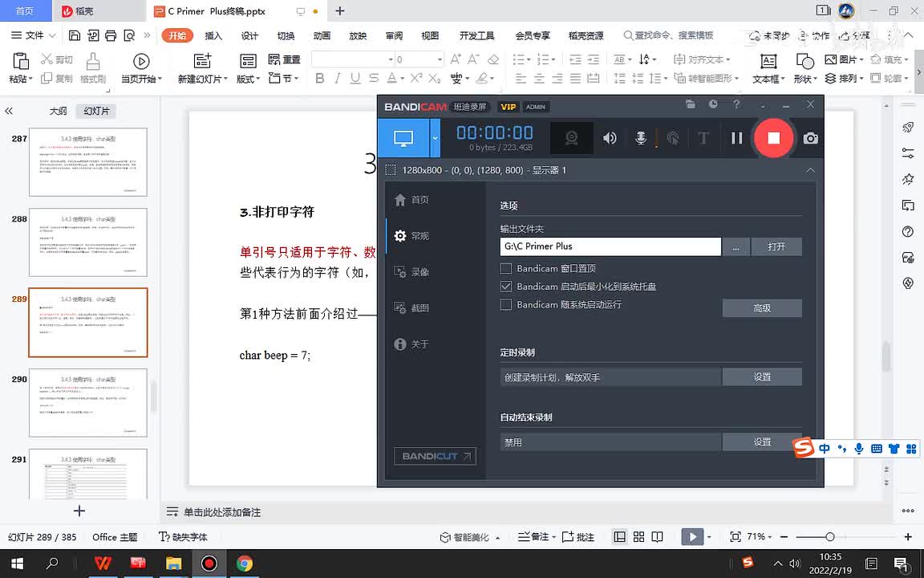Image resolution: width=924 pixels, height=578 pixels.
Task: Switch to slide sorter view icon
Action: 638,537
